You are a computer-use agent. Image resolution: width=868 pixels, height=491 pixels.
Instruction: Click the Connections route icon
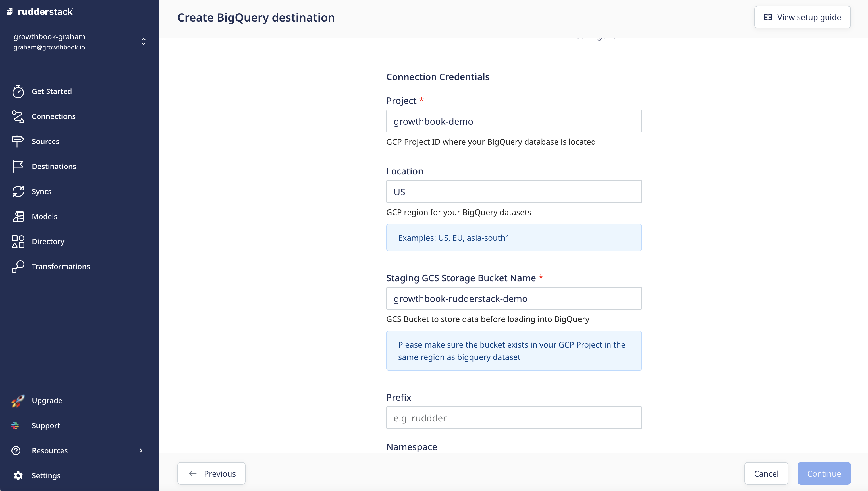point(18,116)
